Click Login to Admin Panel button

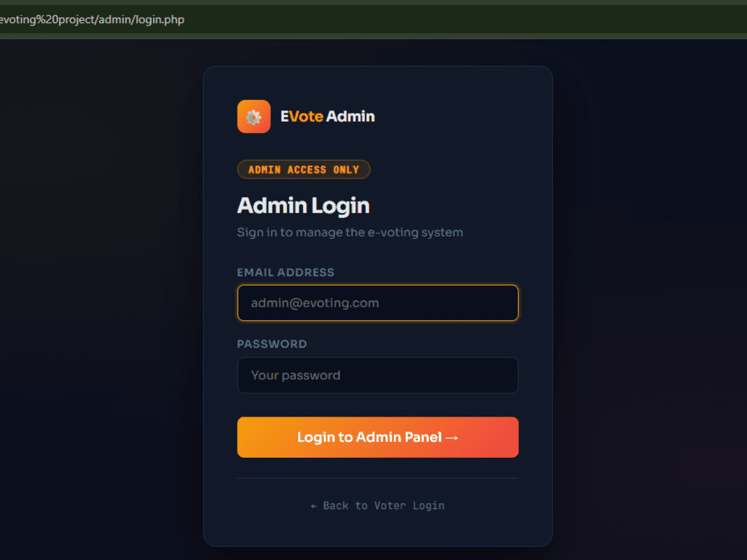(378, 437)
